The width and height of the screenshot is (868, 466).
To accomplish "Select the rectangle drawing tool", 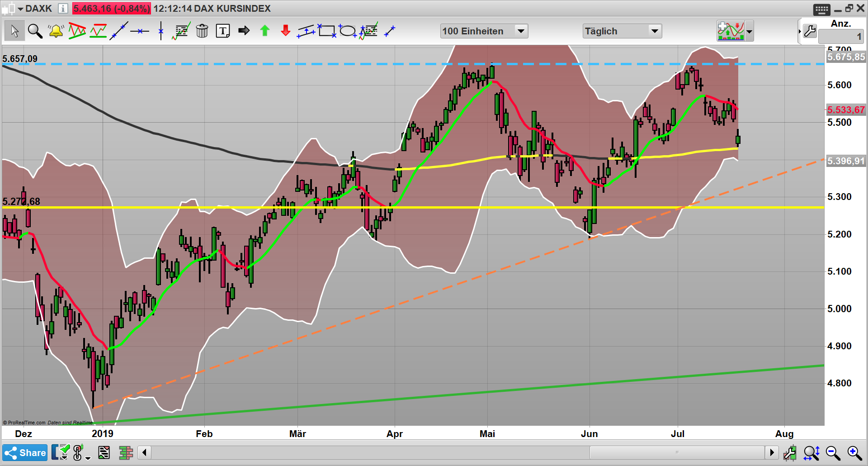I will tap(327, 31).
